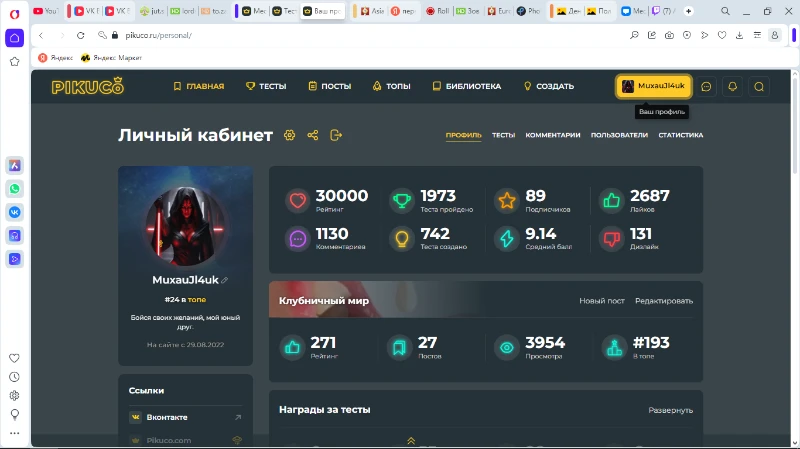Click the share profile icon

[313, 135]
